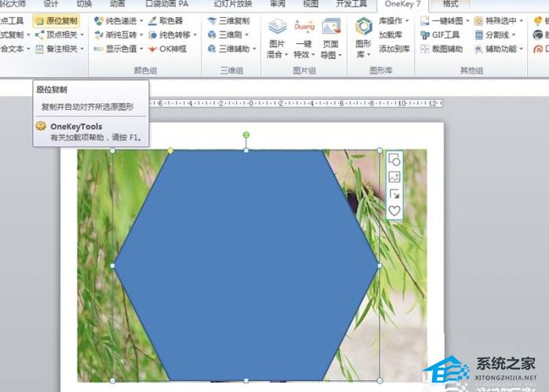This screenshot has width=549, height=392.
Task: Select the blue hexagon shape on the slide
Action: 246,265
